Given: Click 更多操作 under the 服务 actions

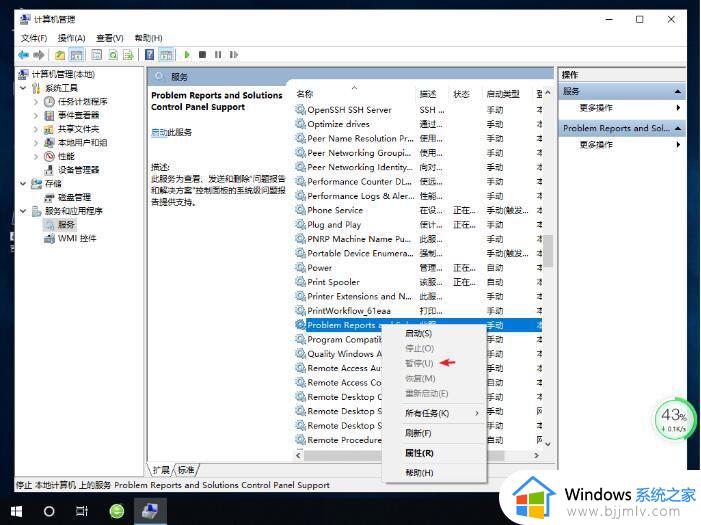Looking at the screenshot, I should click(x=596, y=108).
